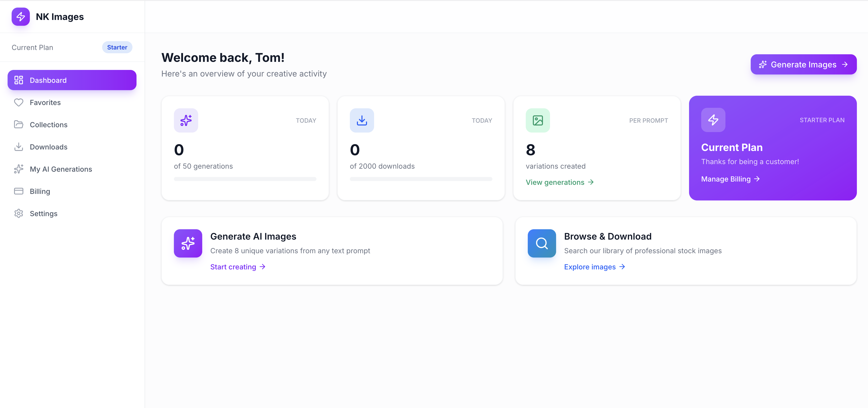Click the Generate Images button

click(x=803, y=64)
